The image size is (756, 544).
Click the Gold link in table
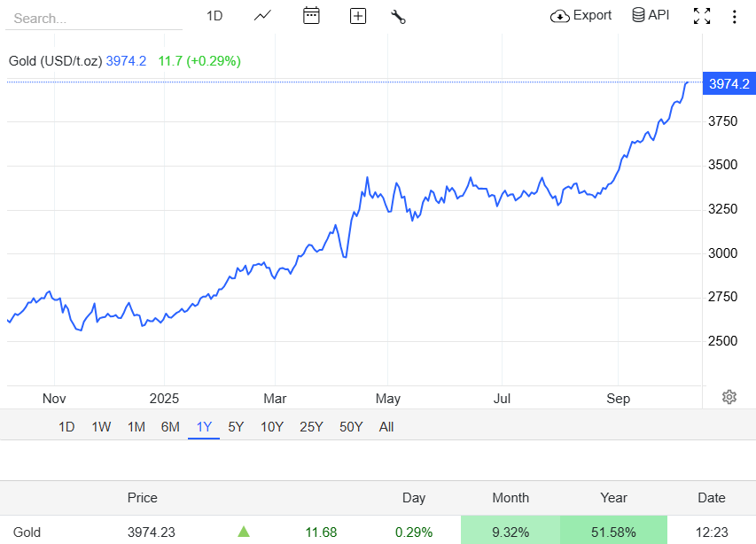pos(27,532)
